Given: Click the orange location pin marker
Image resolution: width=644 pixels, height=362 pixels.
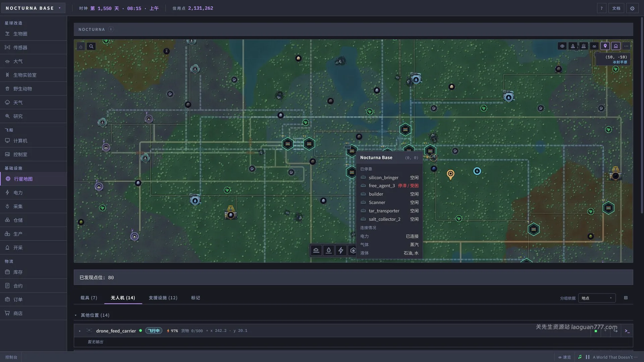Looking at the screenshot, I should (x=450, y=174).
